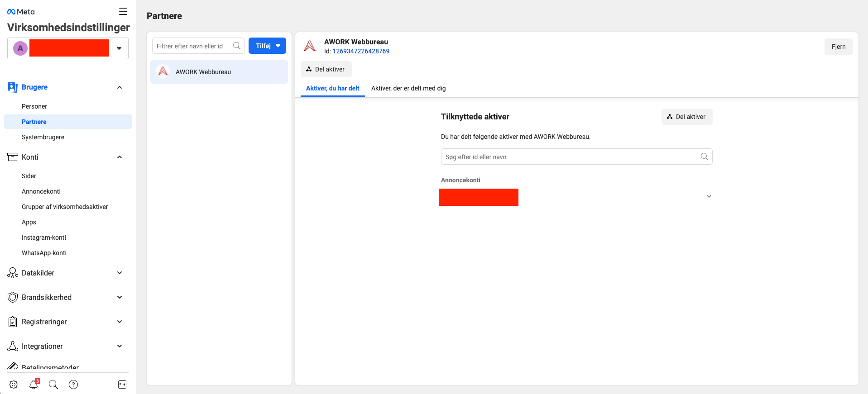The height and width of the screenshot is (394, 868).
Task: Expand the Brandsikkerhed section
Action: pos(120,297)
